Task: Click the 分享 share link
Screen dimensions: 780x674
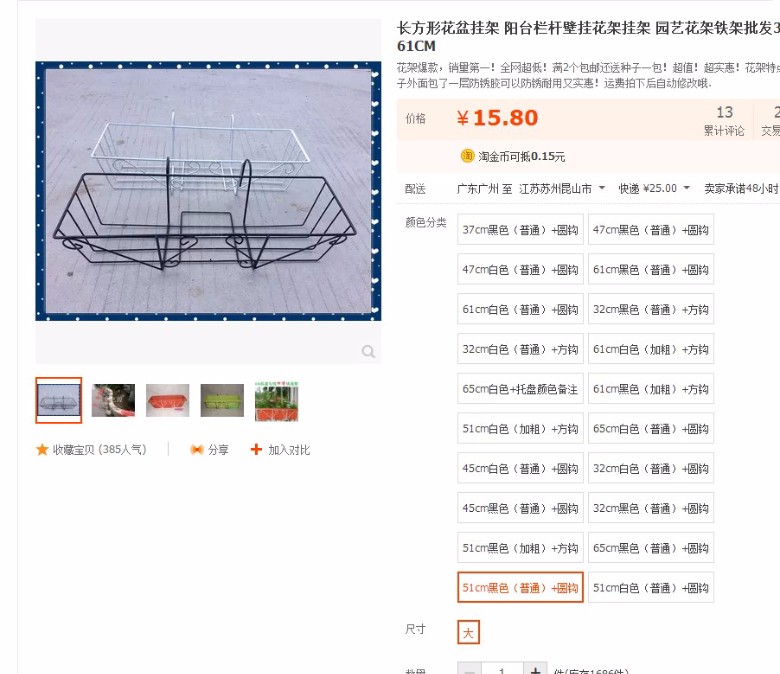Action: coord(218,450)
